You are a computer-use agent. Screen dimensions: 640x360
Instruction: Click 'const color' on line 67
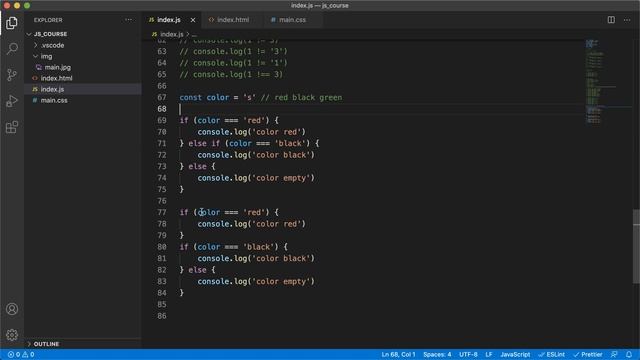point(204,97)
